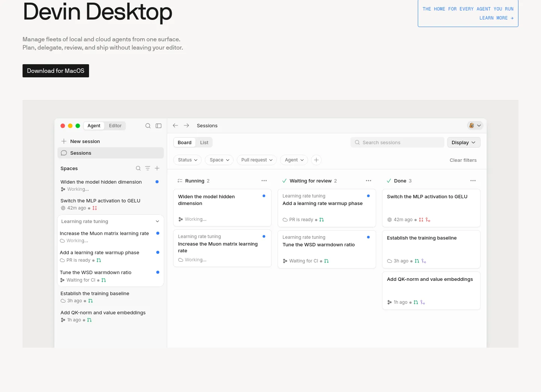Open the Display options dropdown
541x392 pixels.
coord(464,142)
